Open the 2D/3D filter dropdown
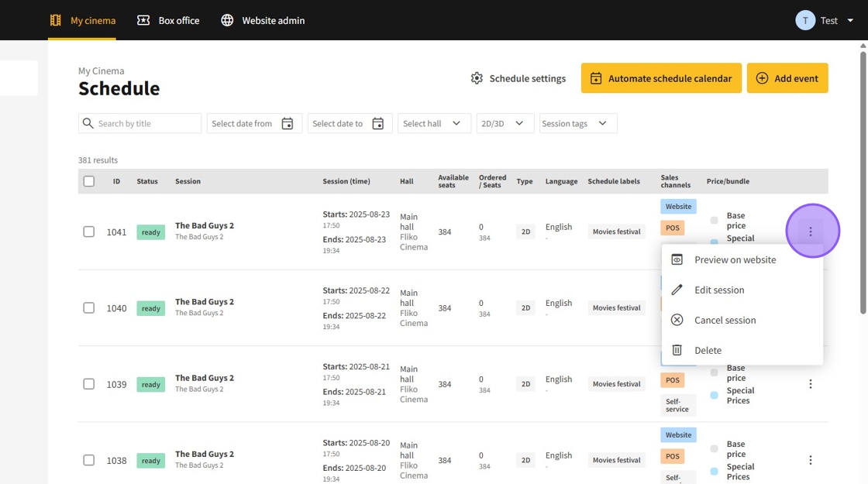 click(x=505, y=124)
